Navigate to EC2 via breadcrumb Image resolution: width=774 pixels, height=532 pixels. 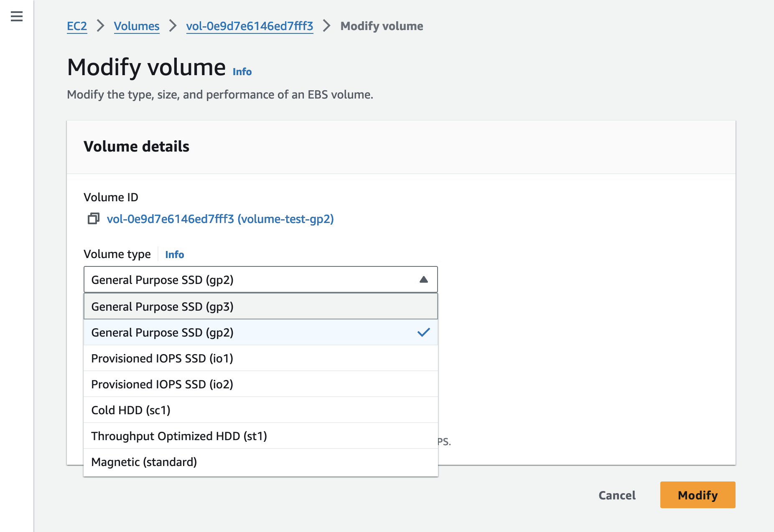tap(77, 25)
